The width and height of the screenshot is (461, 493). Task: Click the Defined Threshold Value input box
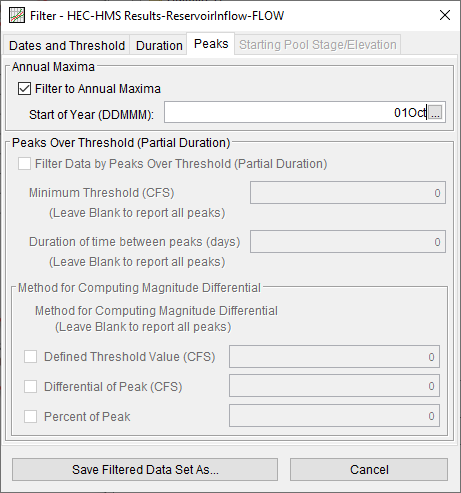point(334,357)
